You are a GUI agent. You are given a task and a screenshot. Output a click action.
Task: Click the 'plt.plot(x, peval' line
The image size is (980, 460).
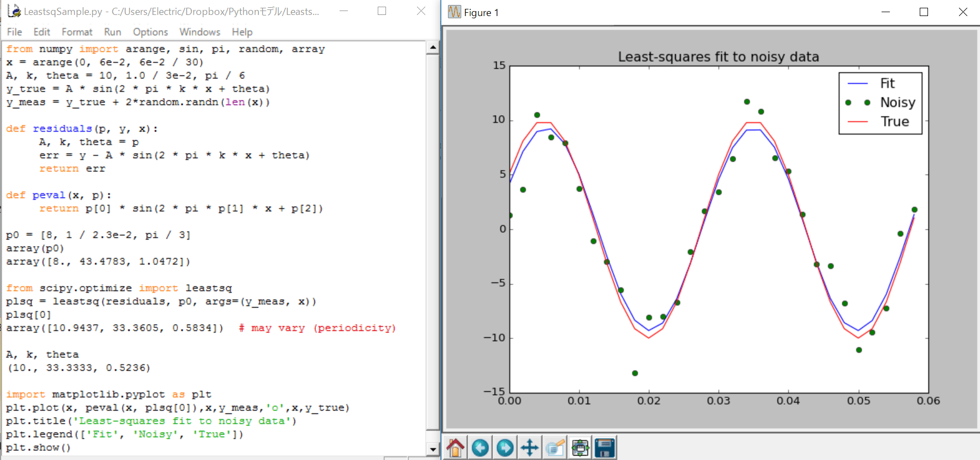click(x=178, y=408)
